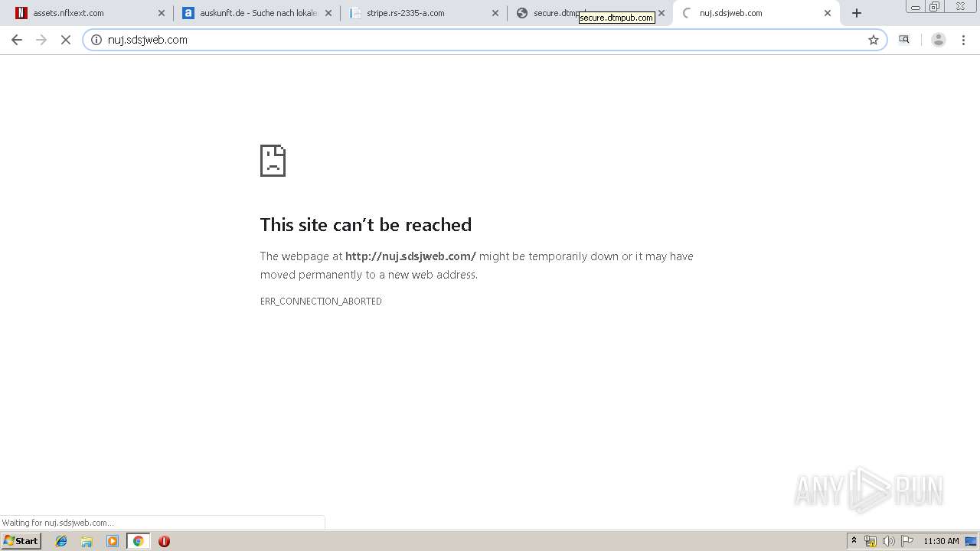Stop loading the page

point(66,40)
